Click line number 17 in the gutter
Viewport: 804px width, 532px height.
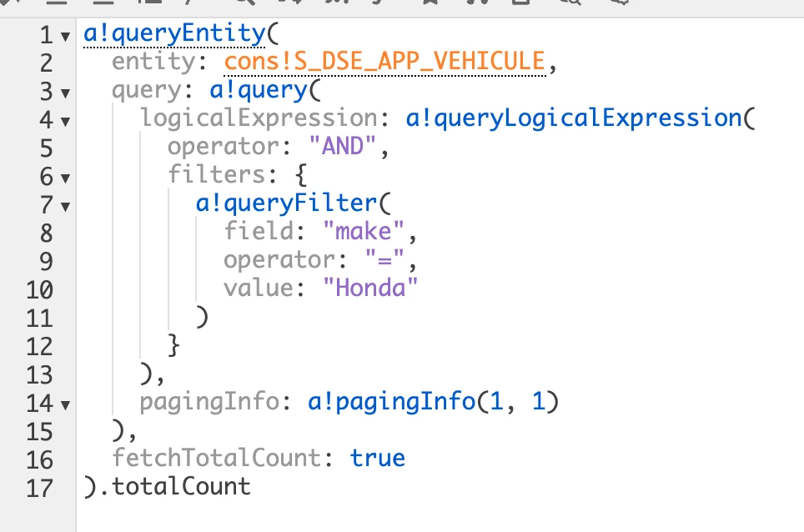(39, 489)
